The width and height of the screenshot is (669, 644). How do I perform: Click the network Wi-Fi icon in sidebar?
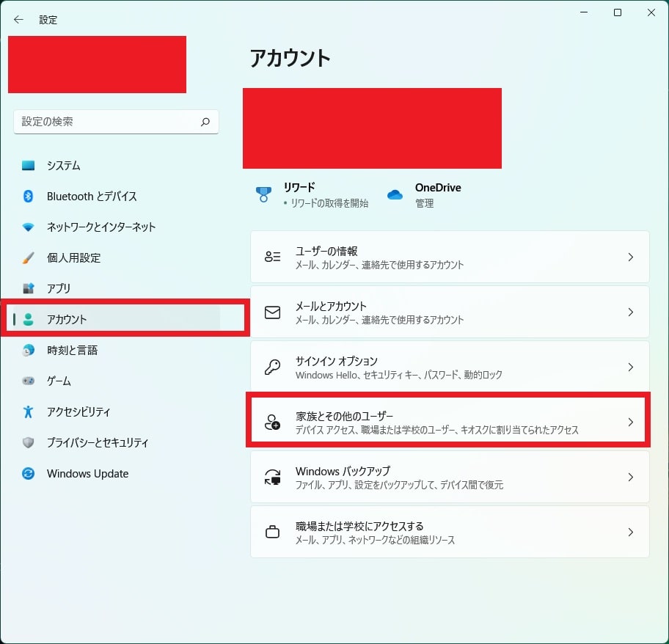click(x=28, y=227)
